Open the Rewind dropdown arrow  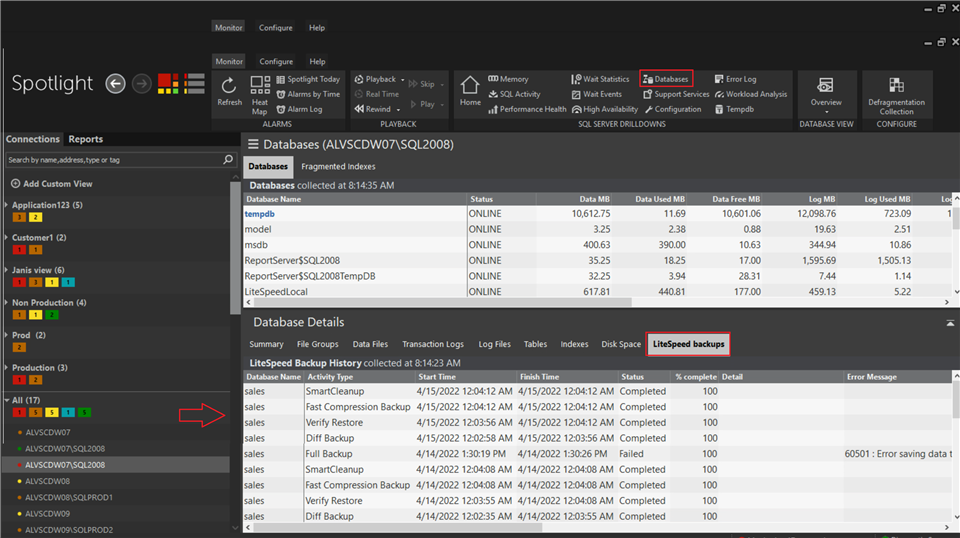pos(398,110)
